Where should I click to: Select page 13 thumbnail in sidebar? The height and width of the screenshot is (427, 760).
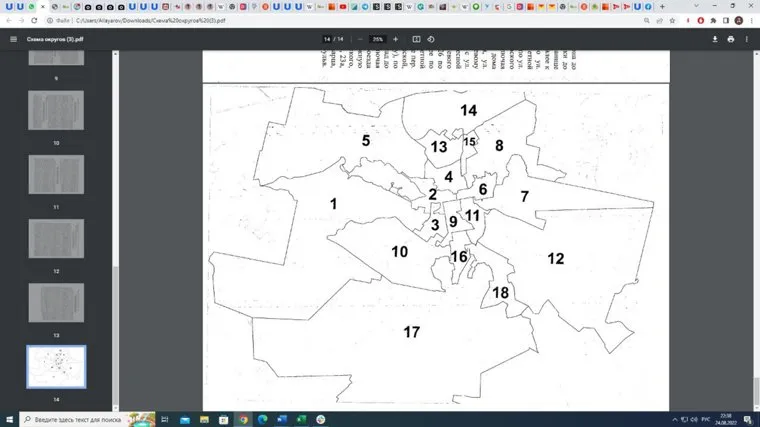click(56, 304)
